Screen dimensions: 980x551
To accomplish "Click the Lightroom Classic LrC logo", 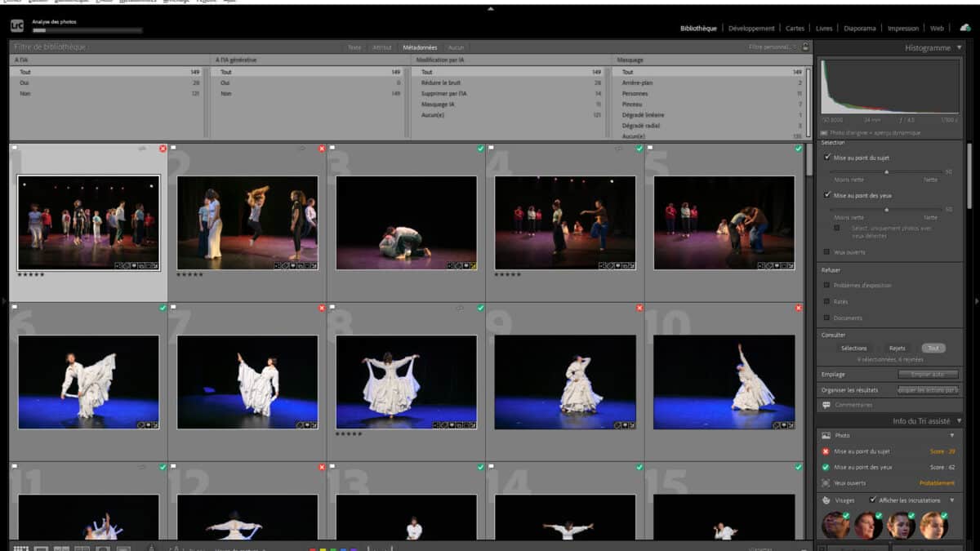I will pos(16,27).
